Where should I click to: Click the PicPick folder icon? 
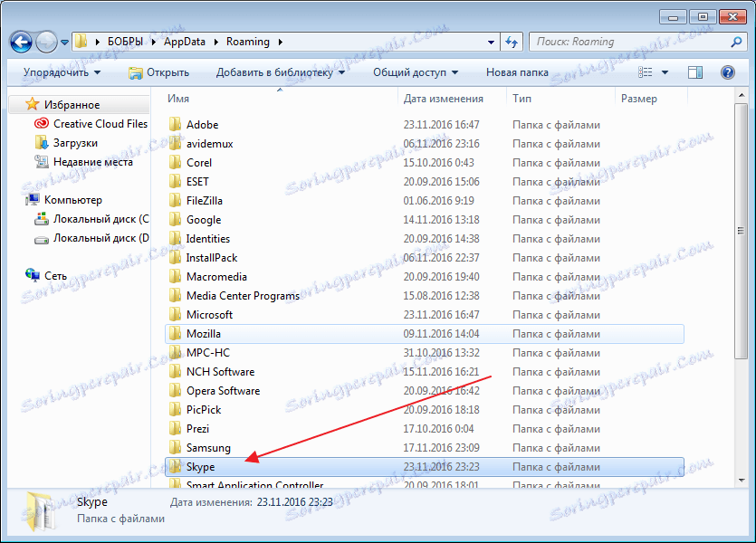tap(175, 410)
